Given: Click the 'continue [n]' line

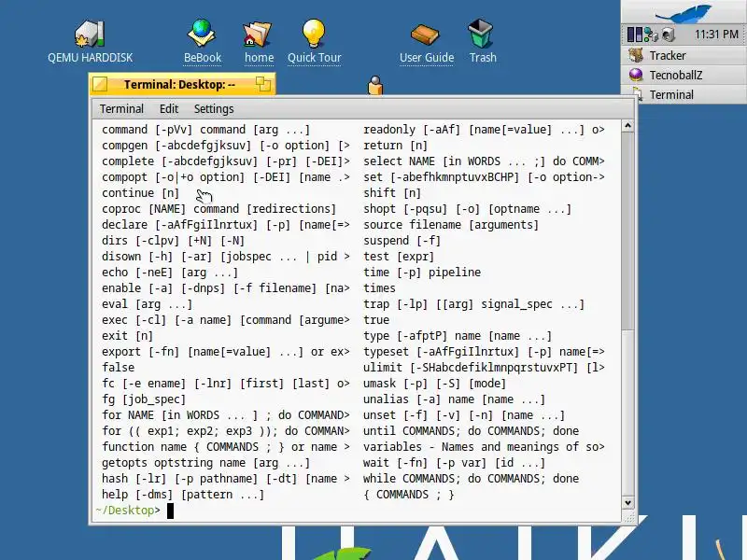Looking at the screenshot, I should tap(140, 193).
